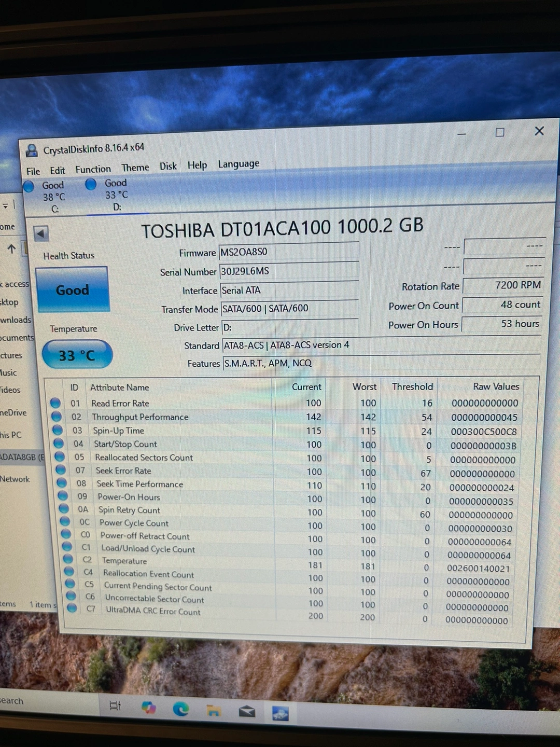Open the Disk menu

tap(168, 166)
